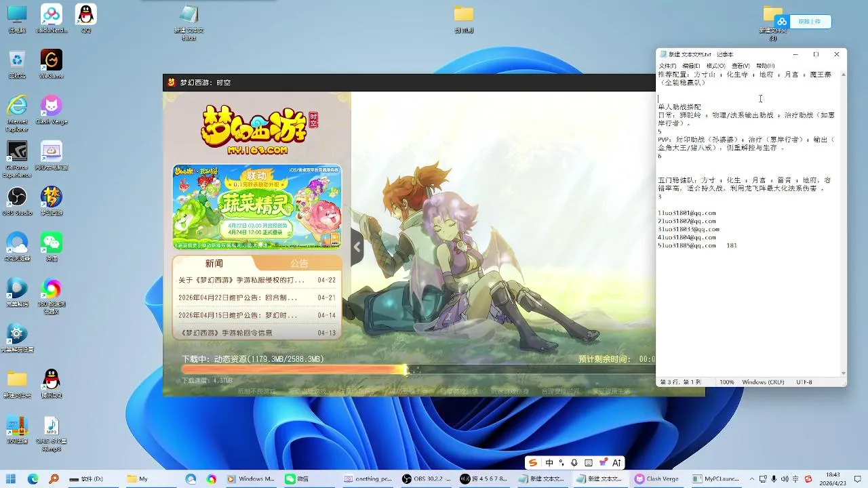
Task: Open the 微信 WeChat desktop icon
Action: click(x=52, y=247)
